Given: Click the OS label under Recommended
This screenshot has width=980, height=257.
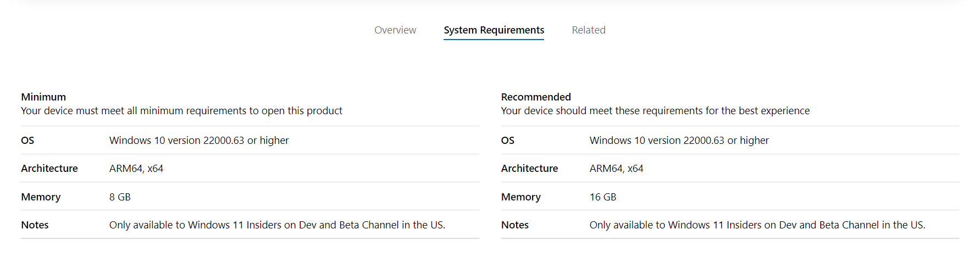Looking at the screenshot, I should click(x=508, y=140).
